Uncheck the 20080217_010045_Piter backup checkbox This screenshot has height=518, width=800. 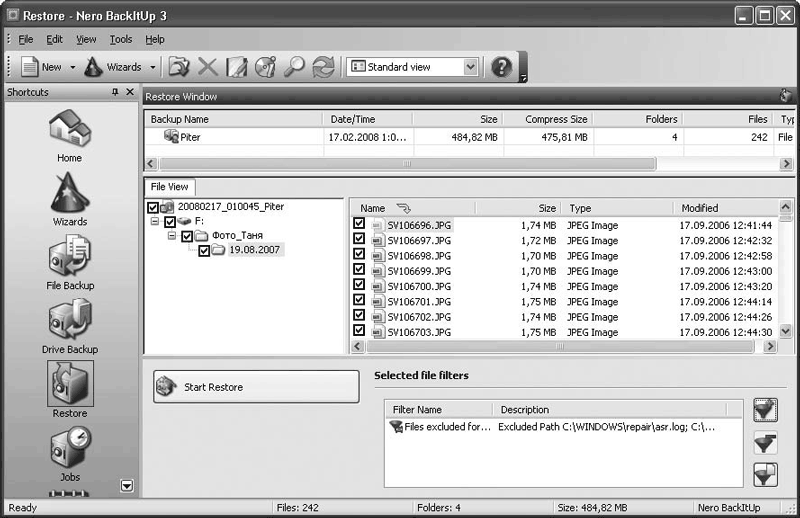tap(153, 207)
